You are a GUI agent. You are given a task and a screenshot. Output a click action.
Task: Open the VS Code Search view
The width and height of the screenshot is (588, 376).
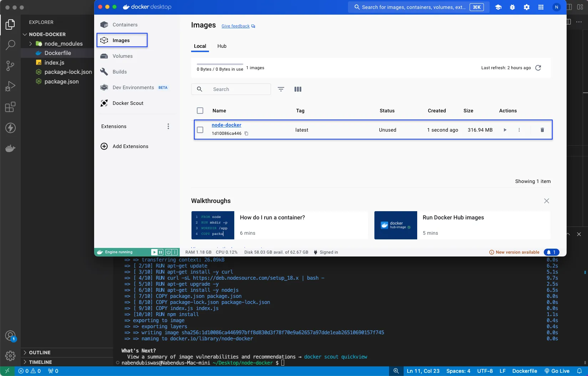tap(10, 45)
